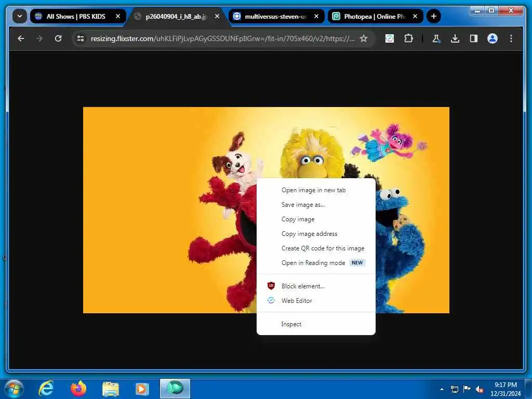This screenshot has width=532, height=399.
Task: Open the Extensions puzzle icon
Action: (x=408, y=38)
